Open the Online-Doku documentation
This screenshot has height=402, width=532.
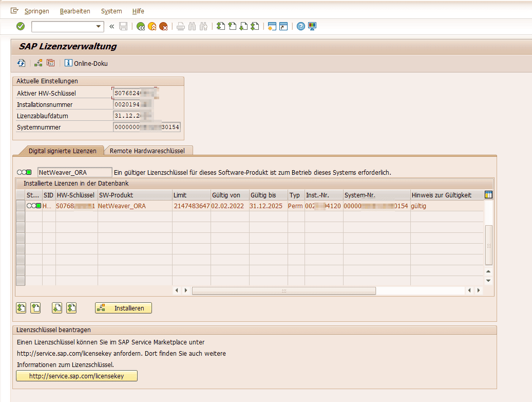pos(86,63)
